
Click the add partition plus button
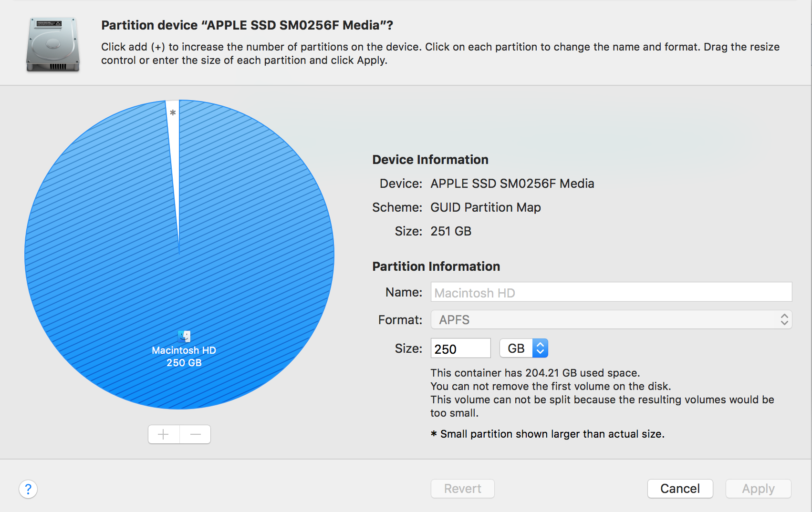click(164, 434)
